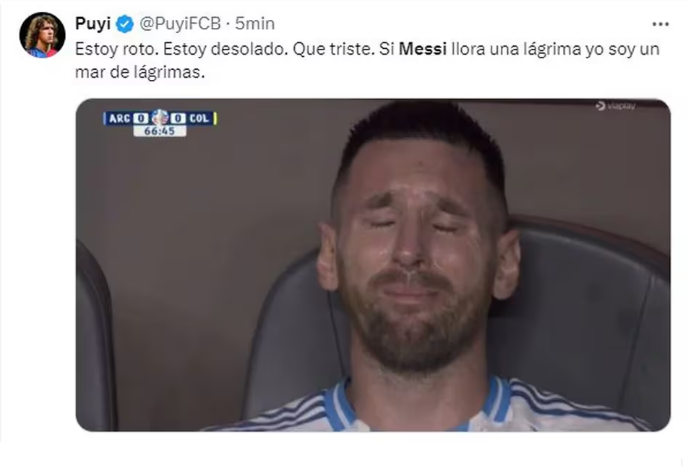Screen dimensions: 687x466
Task: Click the COL team label
Action: tap(199, 118)
